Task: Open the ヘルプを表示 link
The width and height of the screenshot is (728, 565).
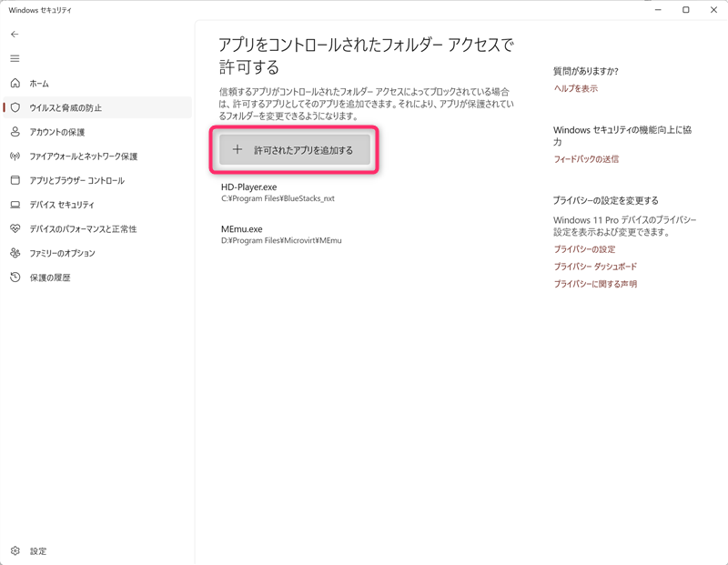Action: click(x=576, y=88)
